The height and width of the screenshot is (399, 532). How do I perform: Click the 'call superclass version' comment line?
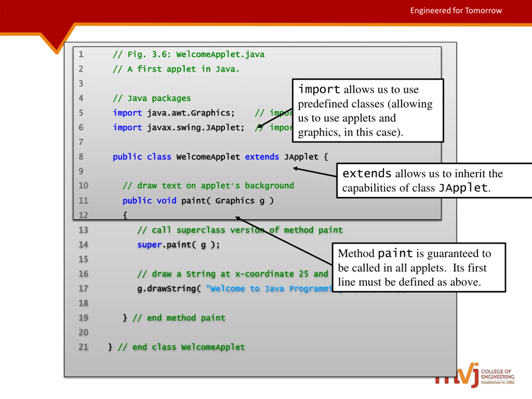[x=240, y=230]
